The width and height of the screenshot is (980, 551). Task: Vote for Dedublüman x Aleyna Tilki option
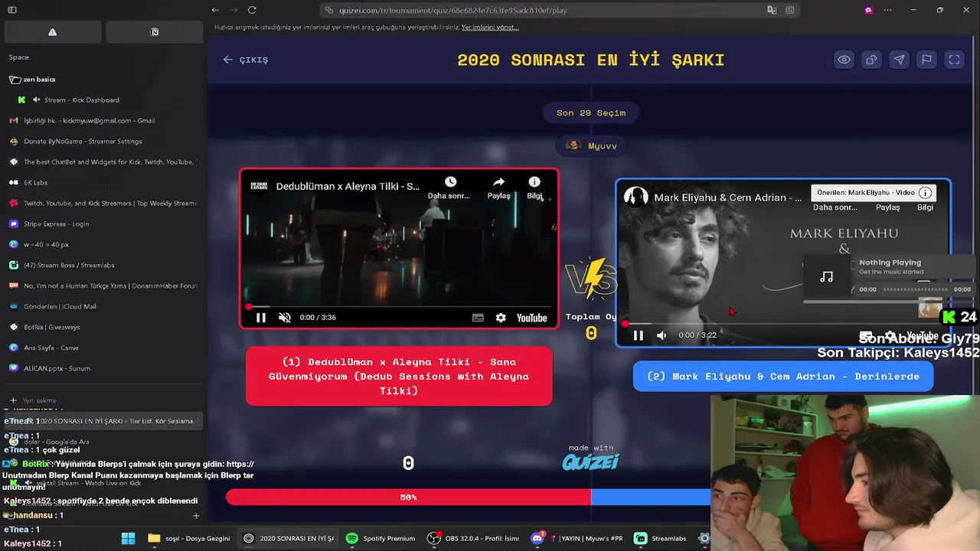[x=399, y=376]
